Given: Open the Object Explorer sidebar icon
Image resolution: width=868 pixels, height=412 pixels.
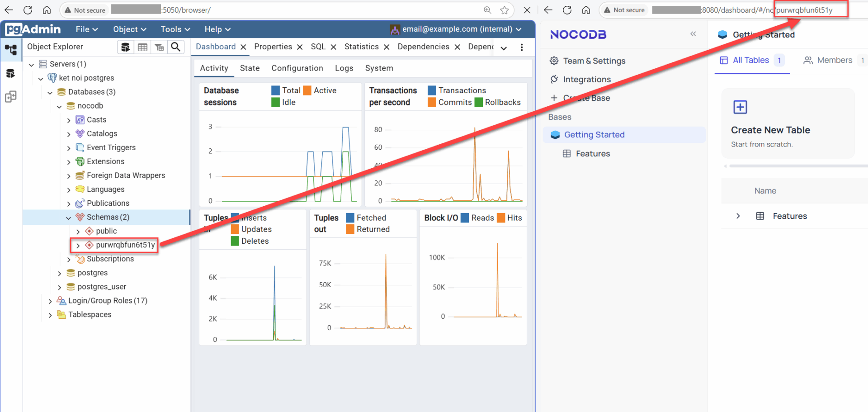Looking at the screenshot, I should (x=11, y=49).
